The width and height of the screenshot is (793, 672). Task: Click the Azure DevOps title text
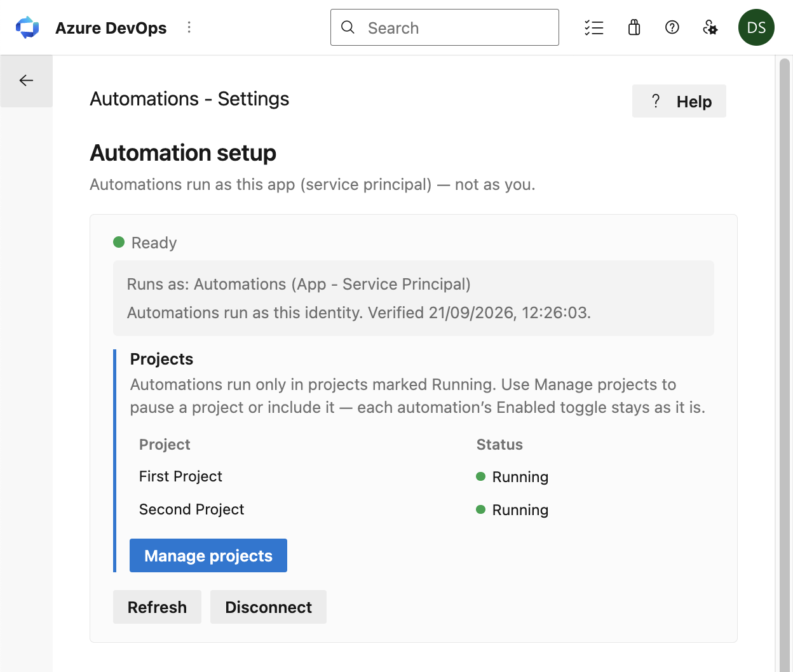click(111, 28)
